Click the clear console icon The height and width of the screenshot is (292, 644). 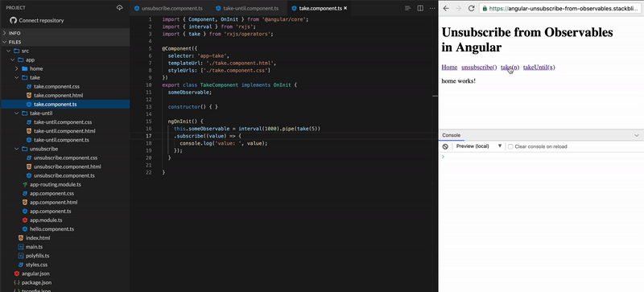445,146
